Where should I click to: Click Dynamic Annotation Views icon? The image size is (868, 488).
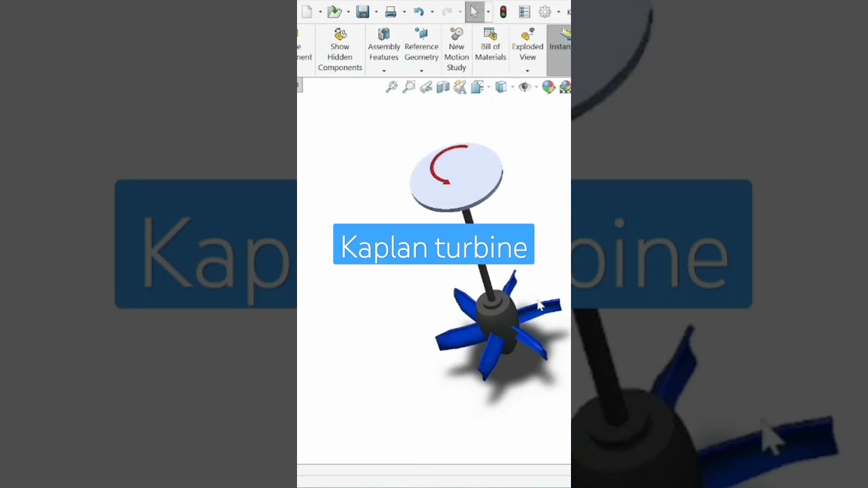pos(460,87)
